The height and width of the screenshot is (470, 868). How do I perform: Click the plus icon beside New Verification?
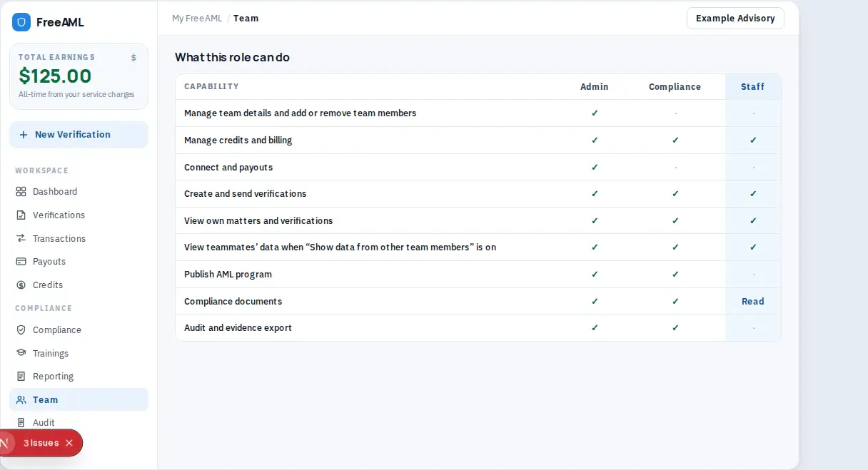24,135
